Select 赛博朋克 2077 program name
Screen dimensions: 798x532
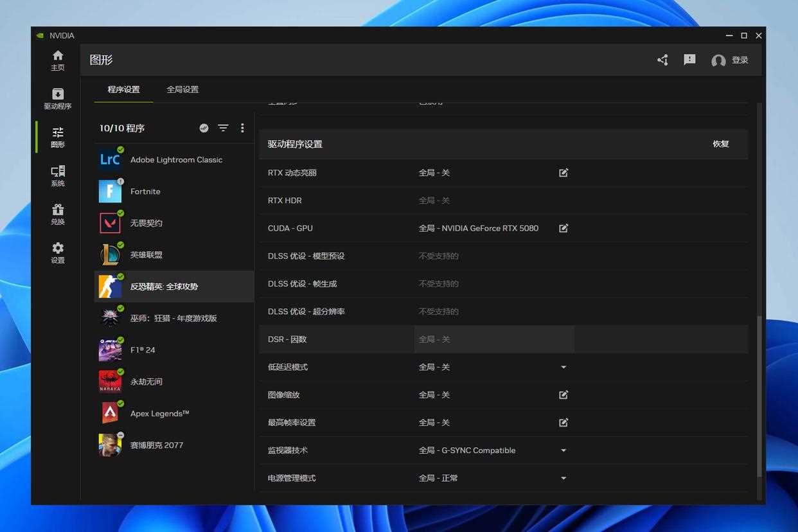157,445
